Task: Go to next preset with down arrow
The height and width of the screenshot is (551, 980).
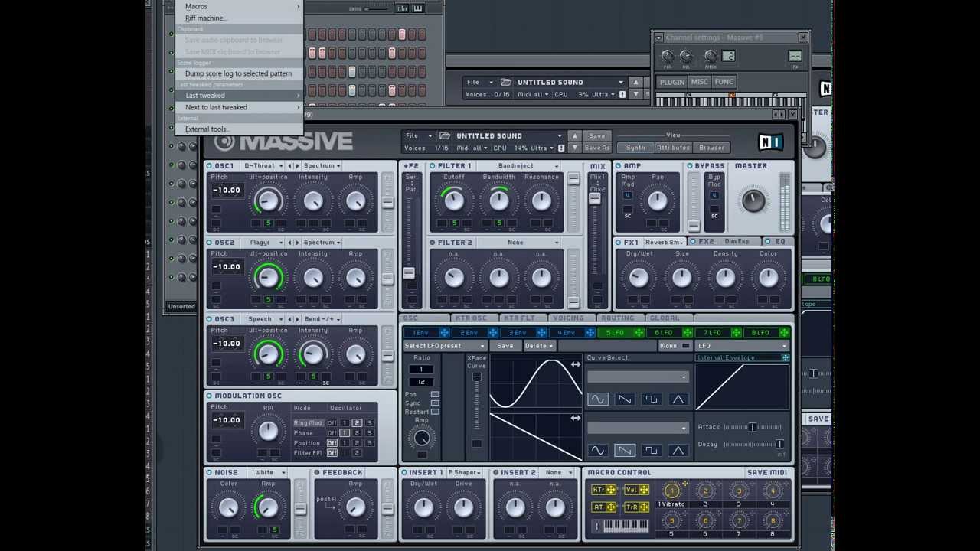Action: tap(575, 148)
